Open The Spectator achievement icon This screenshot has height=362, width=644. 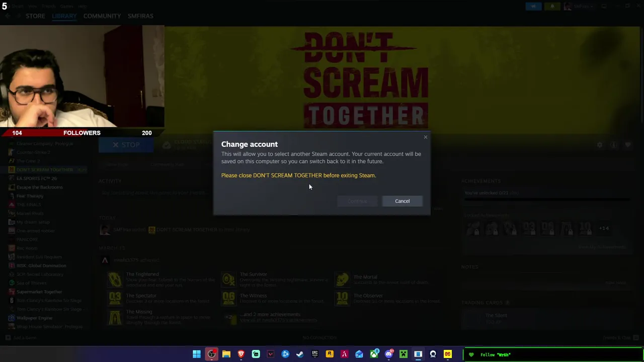[x=115, y=298]
